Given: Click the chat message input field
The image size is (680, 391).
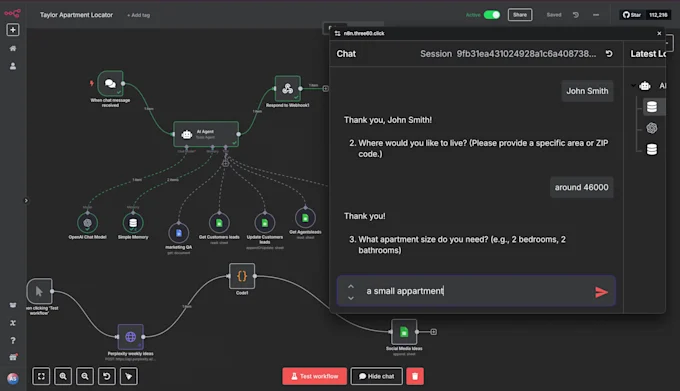Looking at the screenshot, I should [x=476, y=291].
